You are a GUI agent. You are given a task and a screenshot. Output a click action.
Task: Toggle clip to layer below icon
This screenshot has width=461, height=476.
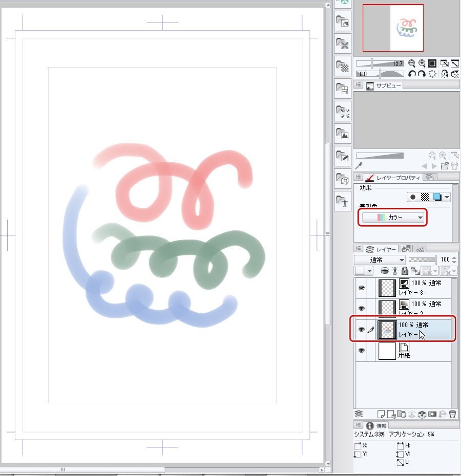pyautogui.click(x=385, y=270)
